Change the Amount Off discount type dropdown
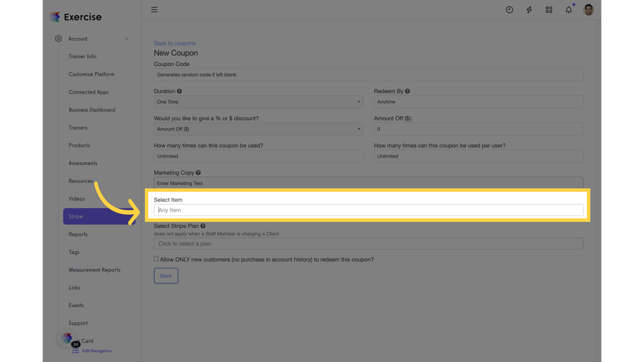This screenshot has width=644, height=362. click(x=258, y=129)
